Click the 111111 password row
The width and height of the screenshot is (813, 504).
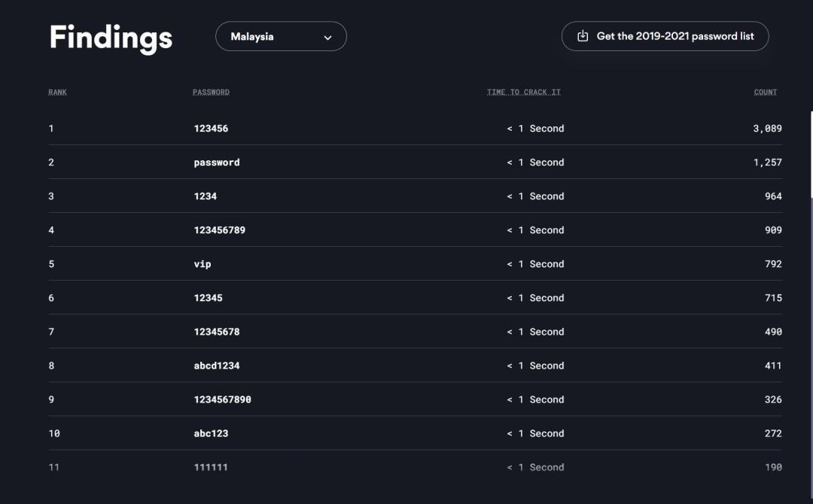coord(211,467)
